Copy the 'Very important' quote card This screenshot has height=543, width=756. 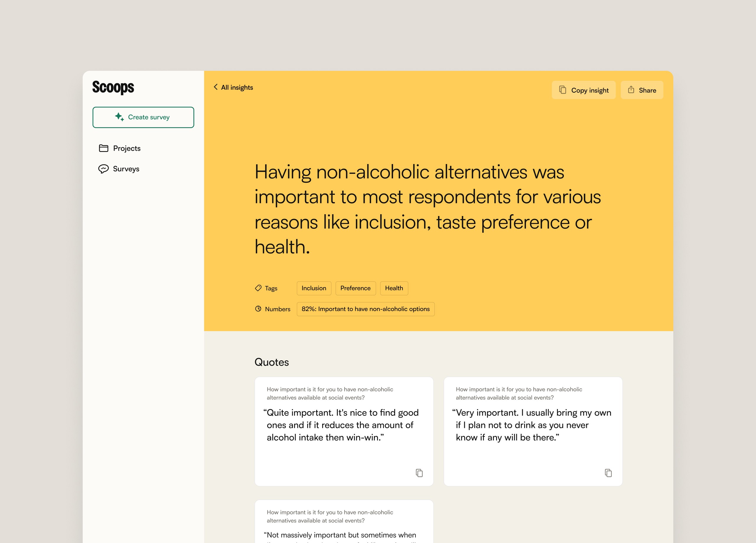608,473
